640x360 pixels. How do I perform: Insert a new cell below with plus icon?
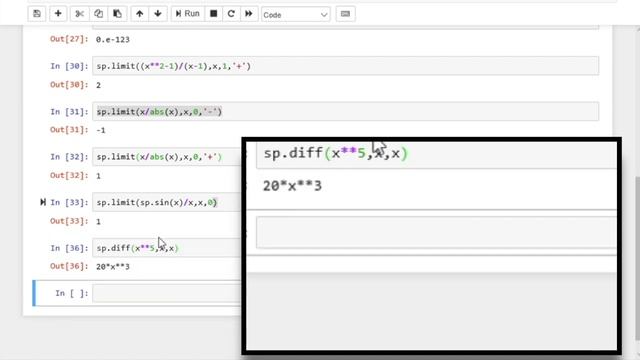[x=58, y=14]
